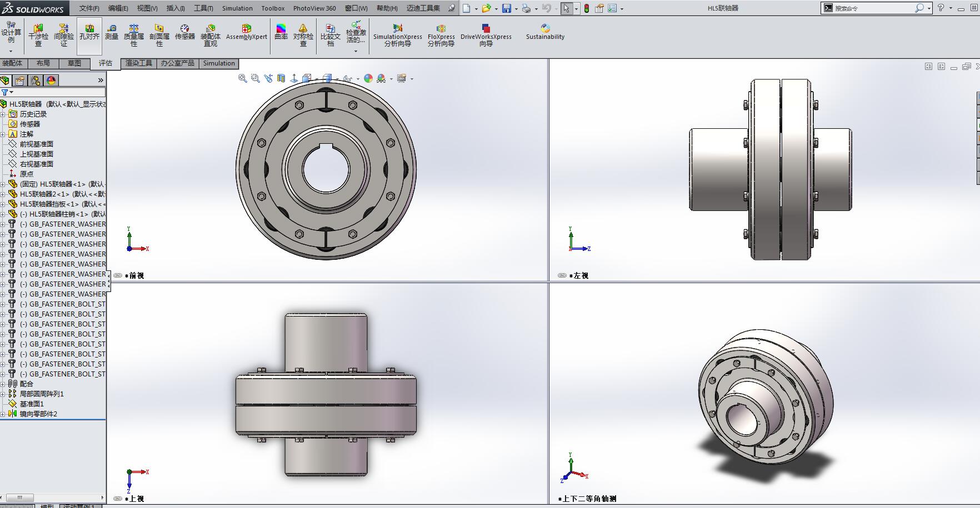
Task: Select 前视基准面 in the feature tree
Action: [x=37, y=144]
